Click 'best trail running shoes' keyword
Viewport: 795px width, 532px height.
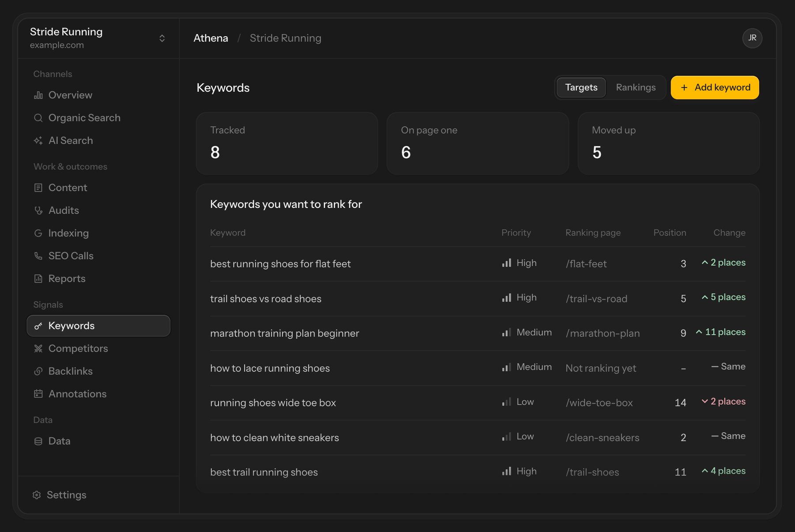tap(264, 472)
